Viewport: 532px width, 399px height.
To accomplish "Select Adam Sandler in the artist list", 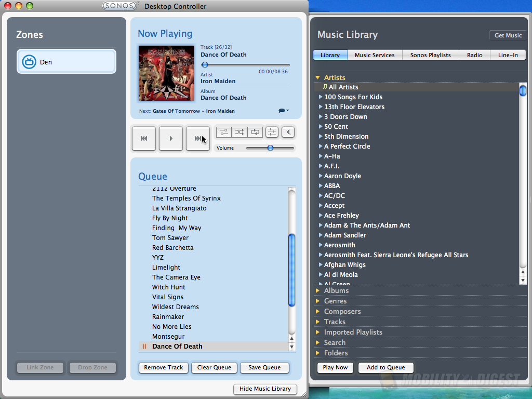I will coord(417,235).
